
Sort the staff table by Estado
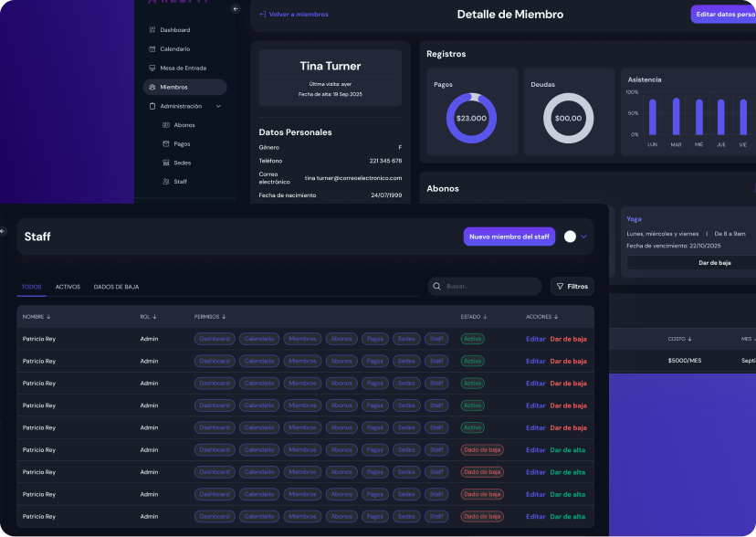[x=473, y=317]
